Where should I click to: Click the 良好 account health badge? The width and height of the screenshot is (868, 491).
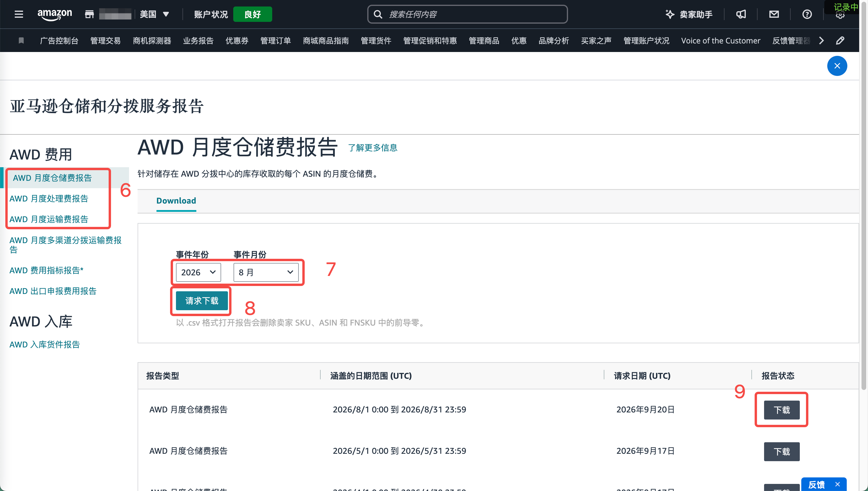coord(252,14)
